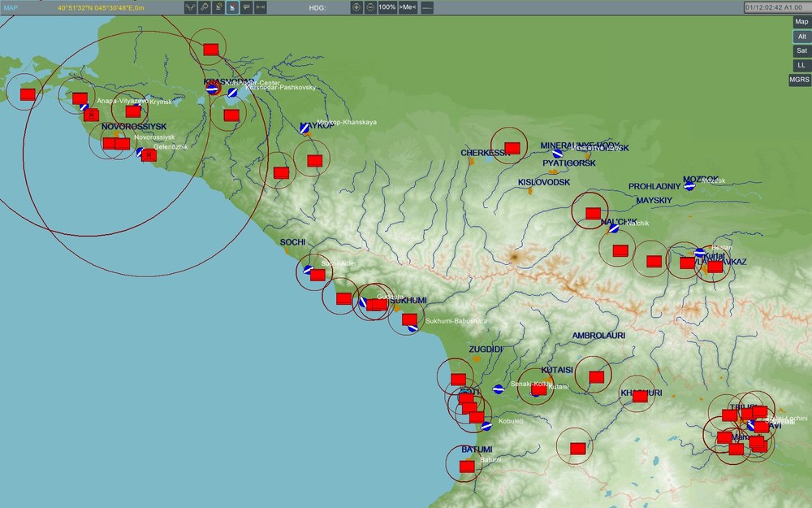Select Gelendzhik airfield icon
Viewport: 812px width, 508px height.
[140, 153]
